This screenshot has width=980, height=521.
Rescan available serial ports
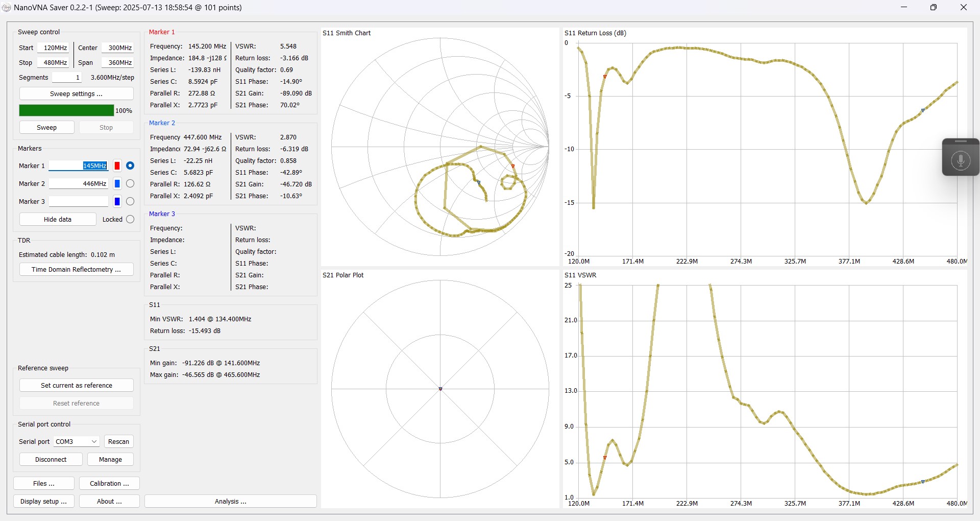pos(118,441)
